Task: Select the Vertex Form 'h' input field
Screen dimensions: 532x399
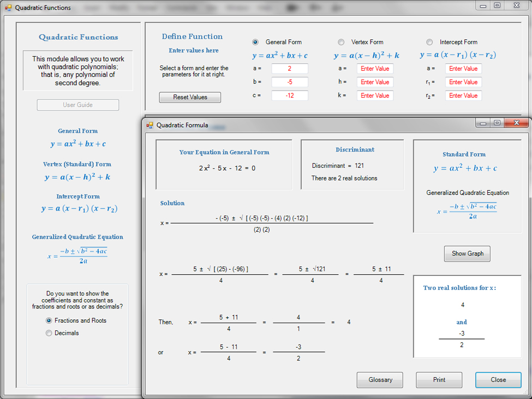Action: (x=375, y=82)
